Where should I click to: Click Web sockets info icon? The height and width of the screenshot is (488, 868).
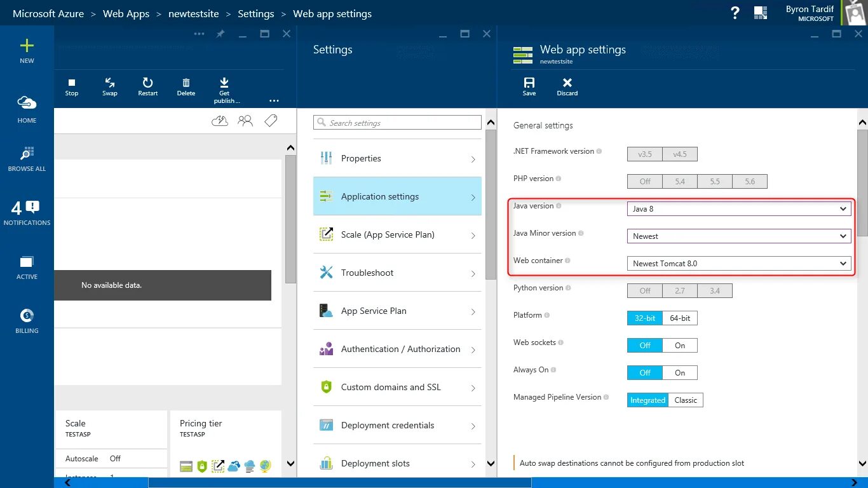[x=560, y=342]
